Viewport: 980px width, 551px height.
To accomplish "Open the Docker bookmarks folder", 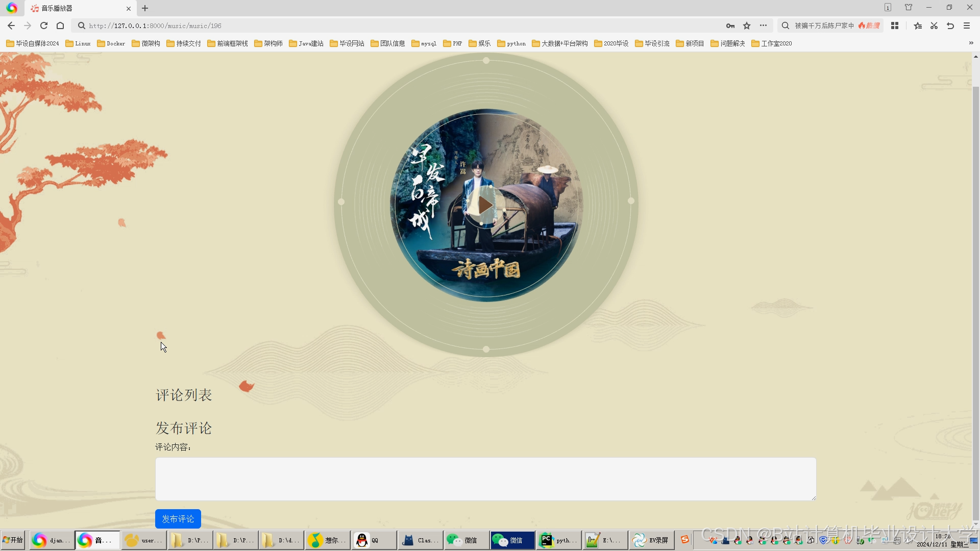I will [x=111, y=43].
